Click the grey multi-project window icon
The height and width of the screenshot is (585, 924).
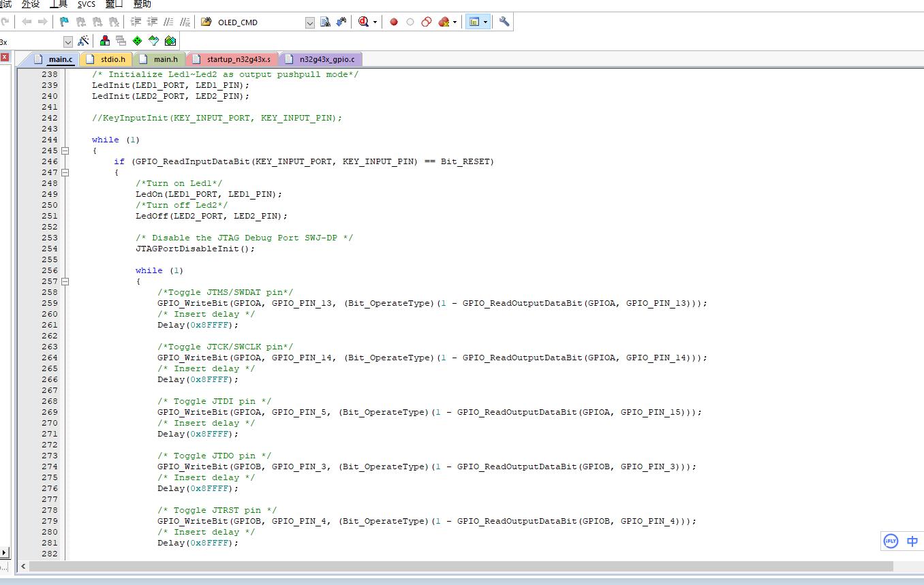point(121,41)
